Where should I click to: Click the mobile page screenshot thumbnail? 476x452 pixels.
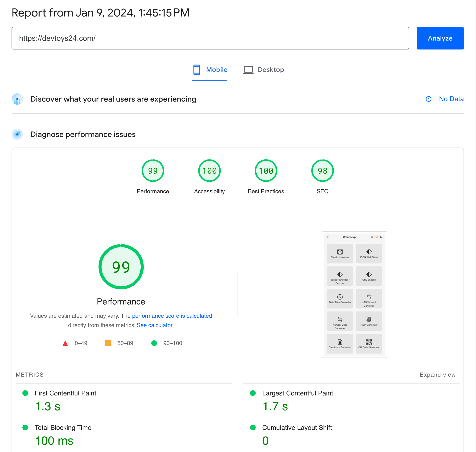[354, 294]
